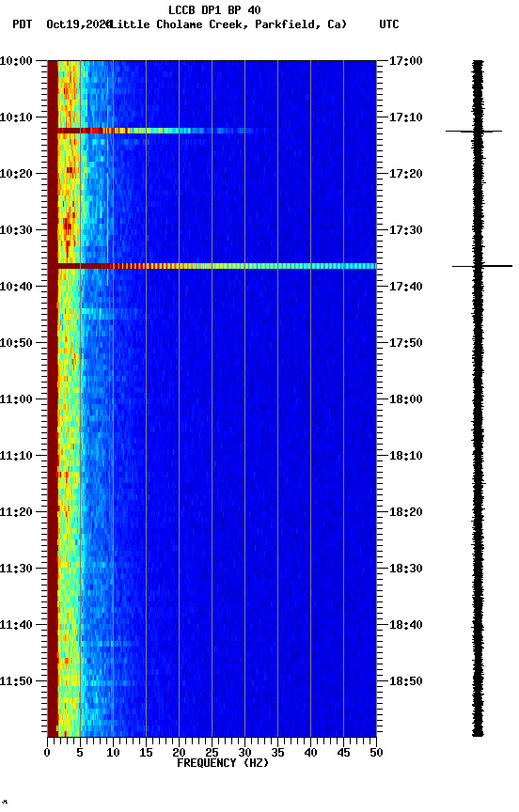Click the 18:30 UTC time label
519x812 pixels.
coord(406,570)
